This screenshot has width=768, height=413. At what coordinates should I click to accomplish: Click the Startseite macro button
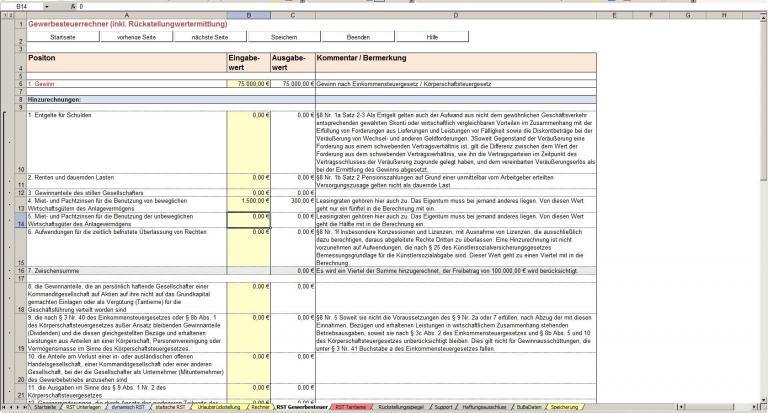(x=63, y=37)
